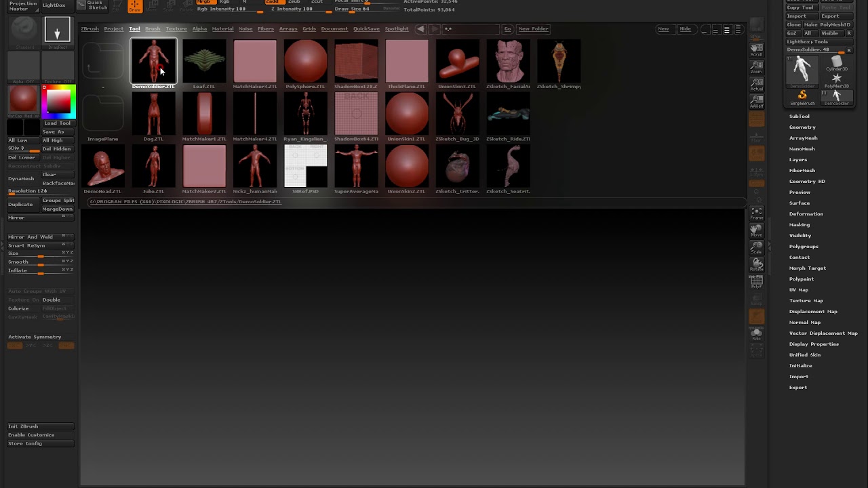Select the SimpleBrush tool
Viewport: 868px width, 488px height.
[802, 98]
